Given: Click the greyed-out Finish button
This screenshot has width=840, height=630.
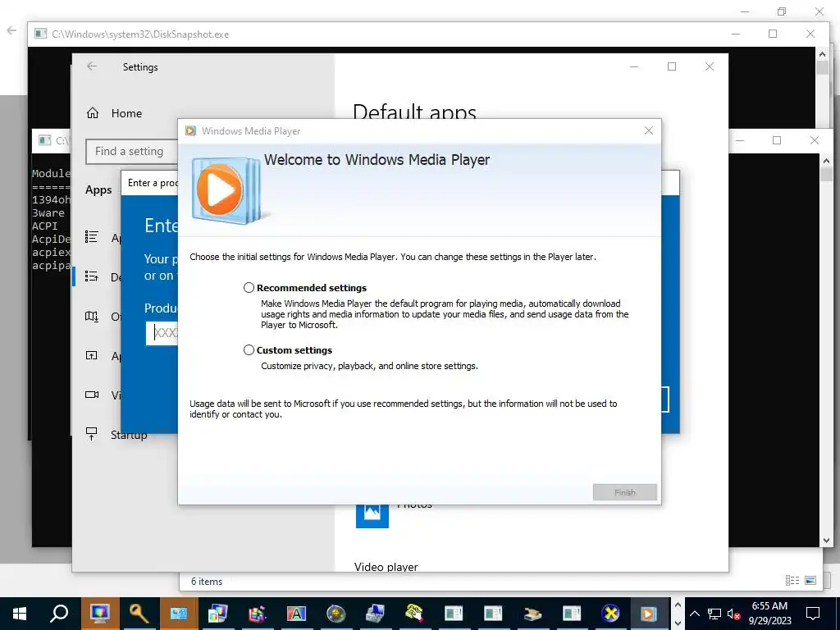Looking at the screenshot, I should click(x=624, y=492).
